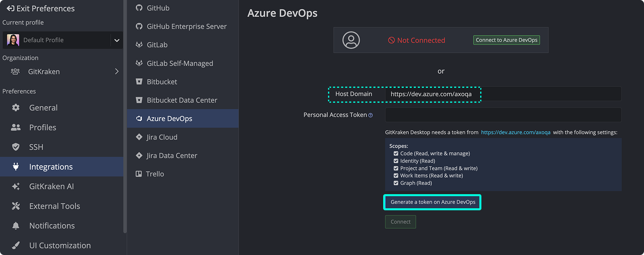Click the Personal Access Token help icon
The height and width of the screenshot is (255, 644).
point(371,115)
